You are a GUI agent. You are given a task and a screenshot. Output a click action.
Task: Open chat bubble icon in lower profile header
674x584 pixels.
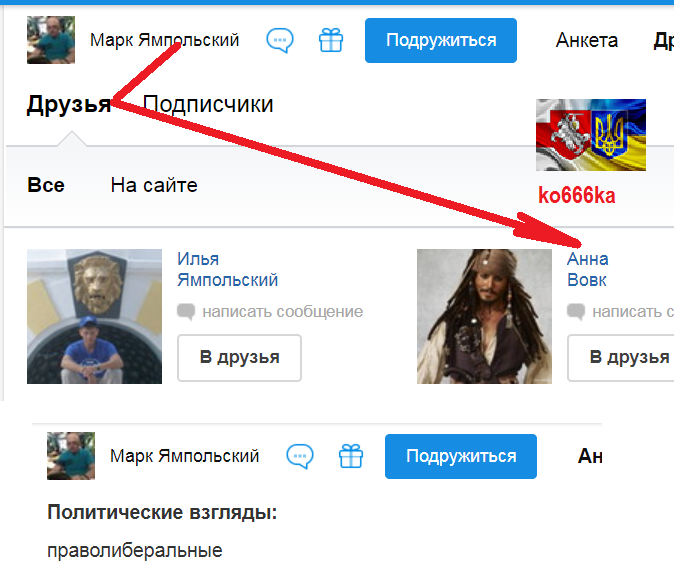point(300,456)
